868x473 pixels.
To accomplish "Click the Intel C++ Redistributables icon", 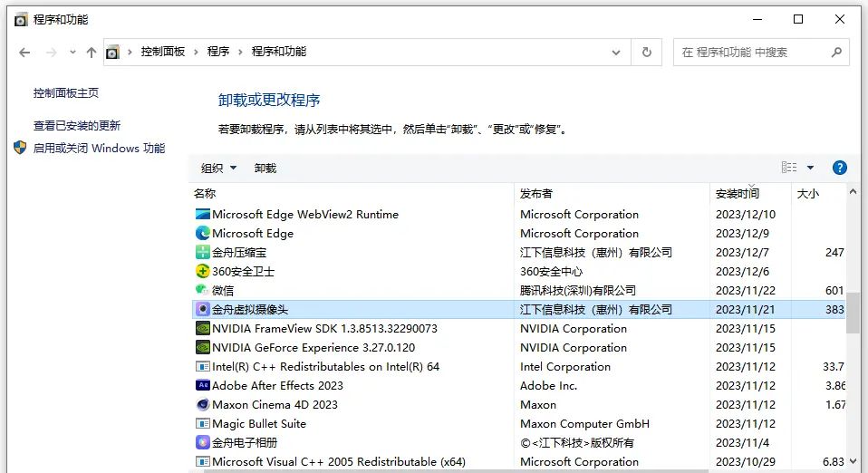I will 203,367.
